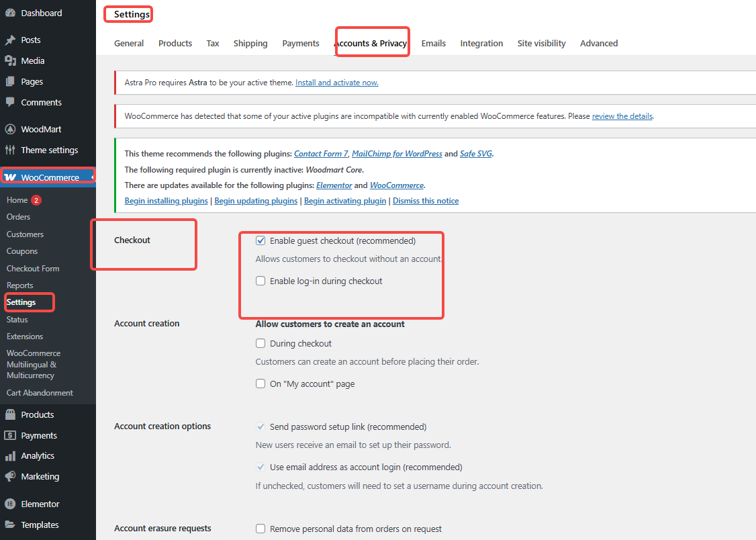Open the Orders submenu item
Image resolution: width=756 pixels, height=540 pixels.
pyautogui.click(x=18, y=217)
